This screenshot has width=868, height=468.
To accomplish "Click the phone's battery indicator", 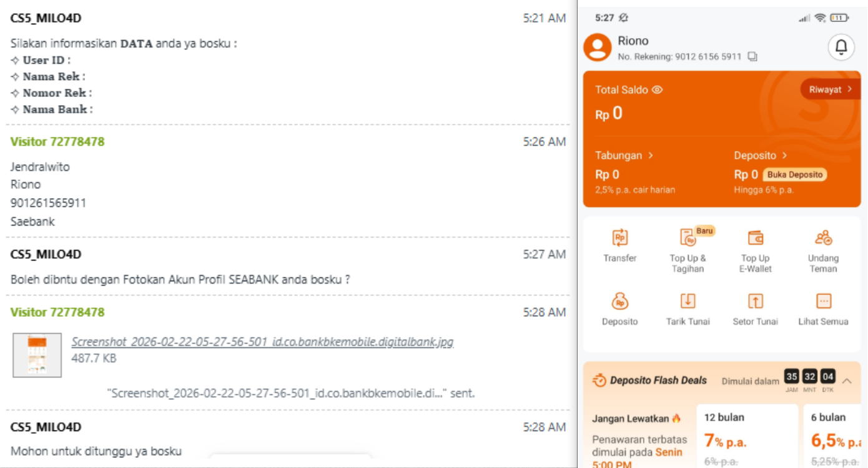I will click(839, 18).
